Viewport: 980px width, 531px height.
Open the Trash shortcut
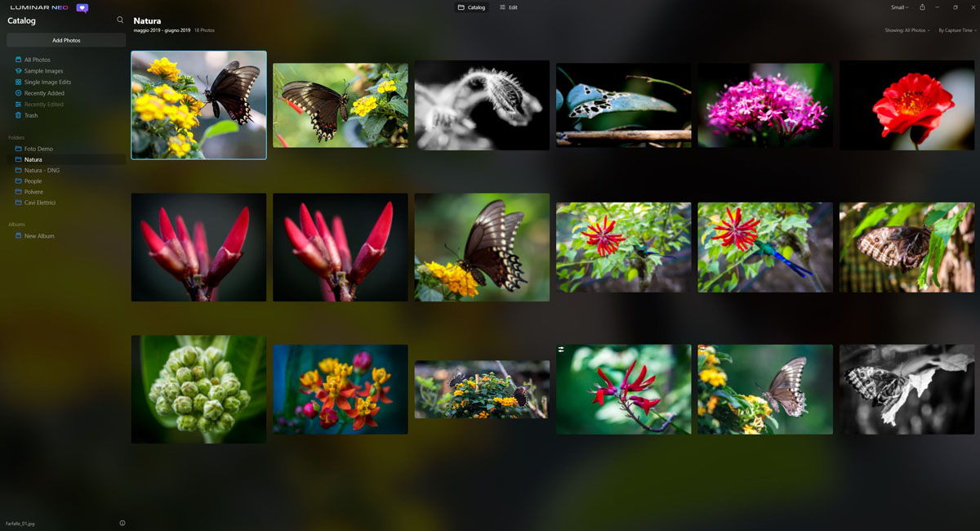tap(30, 115)
